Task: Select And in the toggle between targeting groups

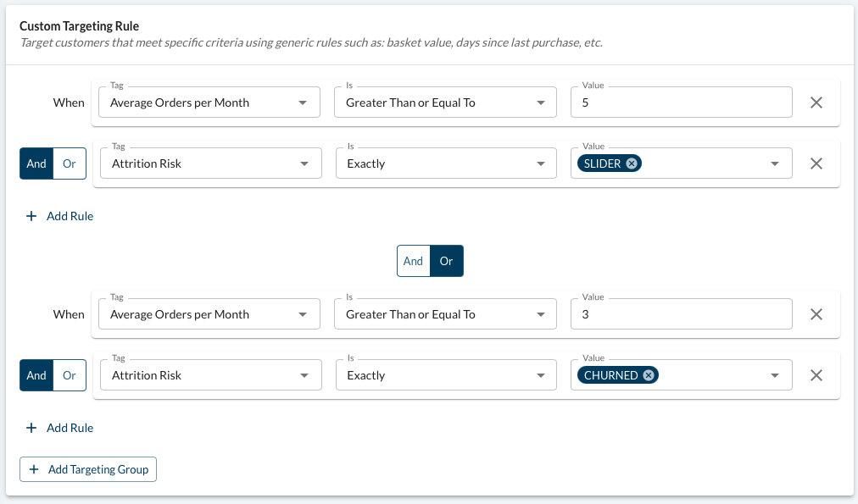Action: [x=413, y=261]
